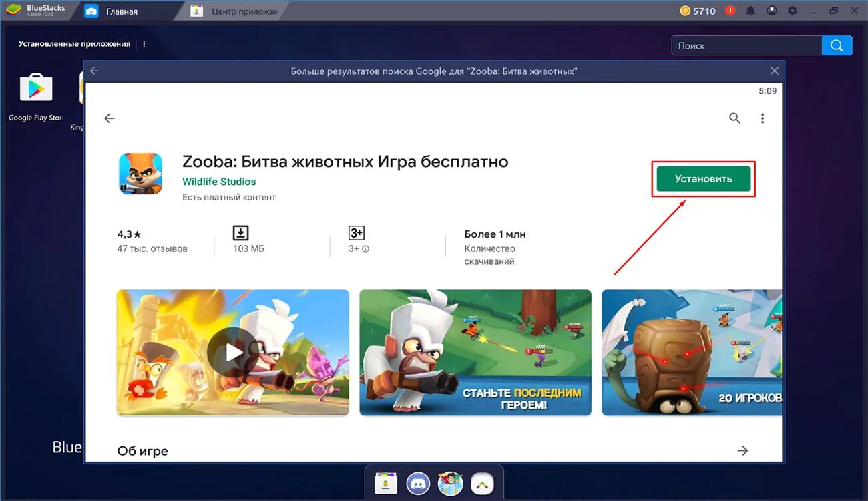Image resolution: width=868 pixels, height=501 pixels.
Task: Open the Wildlife Studios developer link
Action: click(x=219, y=182)
